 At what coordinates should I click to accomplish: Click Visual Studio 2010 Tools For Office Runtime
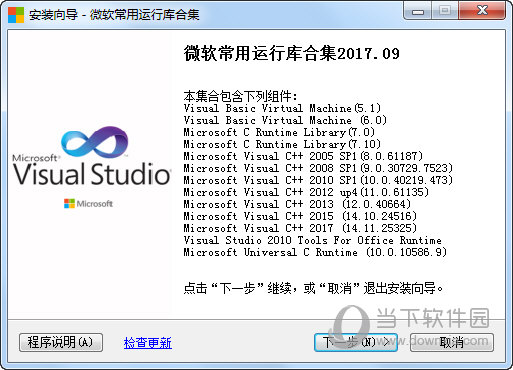312,240
